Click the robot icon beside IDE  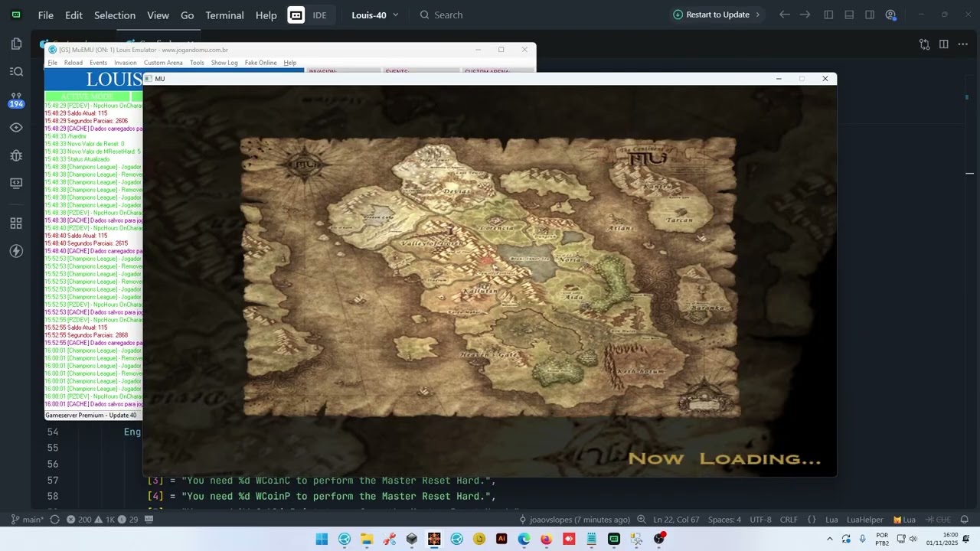click(x=296, y=15)
